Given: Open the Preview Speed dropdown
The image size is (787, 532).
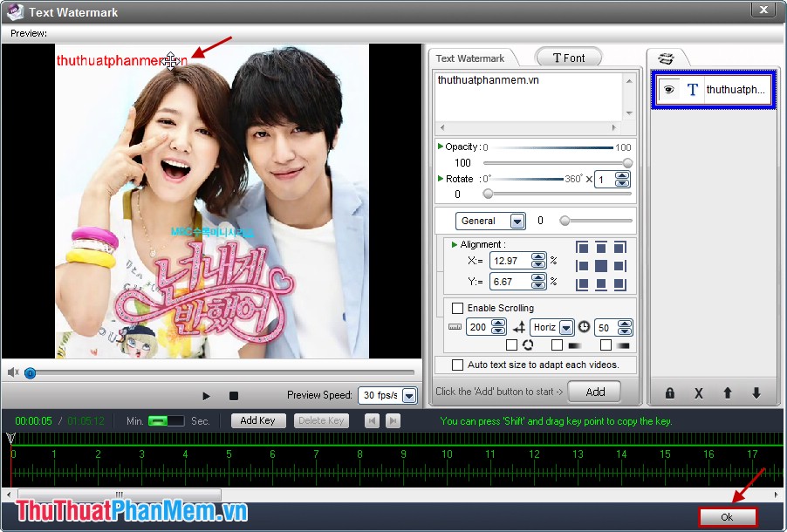Looking at the screenshot, I should tap(409, 395).
